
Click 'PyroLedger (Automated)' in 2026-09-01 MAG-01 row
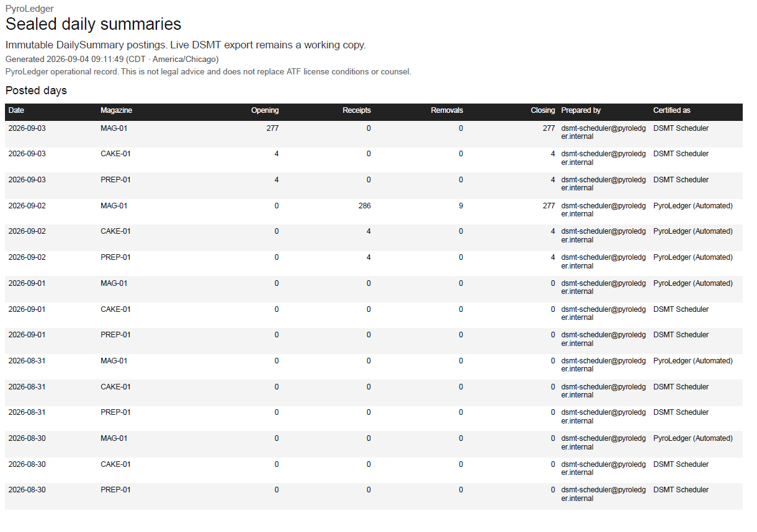tap(693, 283)
